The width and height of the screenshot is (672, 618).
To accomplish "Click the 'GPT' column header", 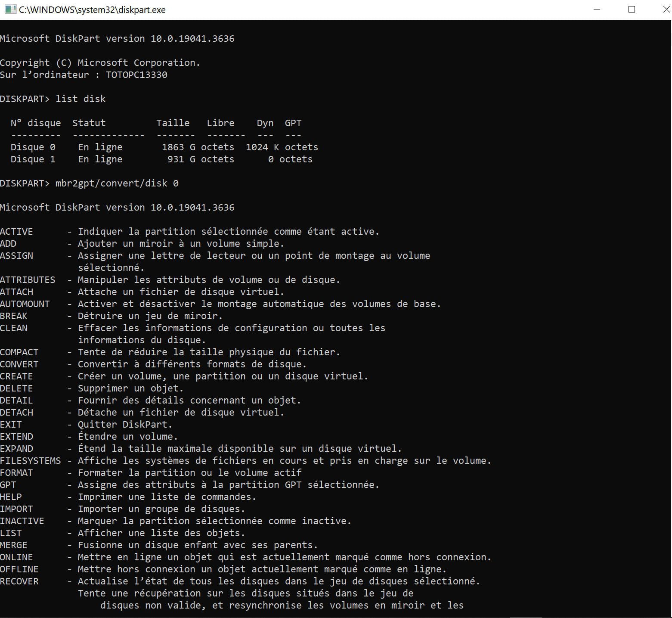I will [293, 123].
